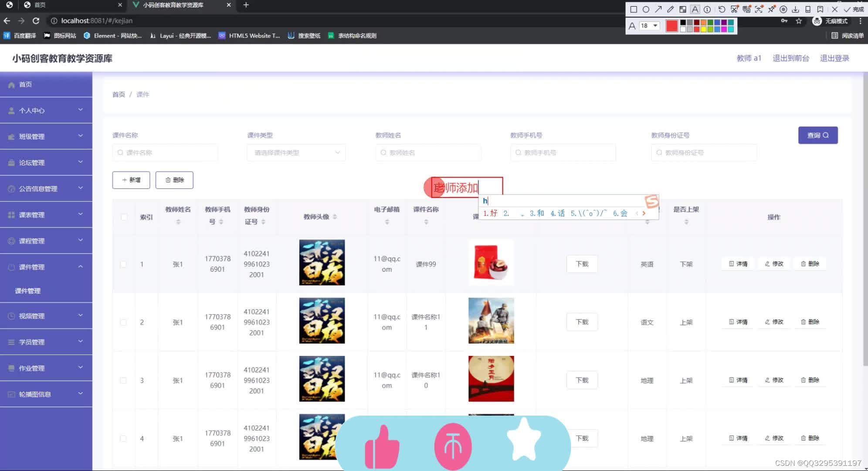Expand the 论坛管理 sidebar menu

click(x=46, y=163)
